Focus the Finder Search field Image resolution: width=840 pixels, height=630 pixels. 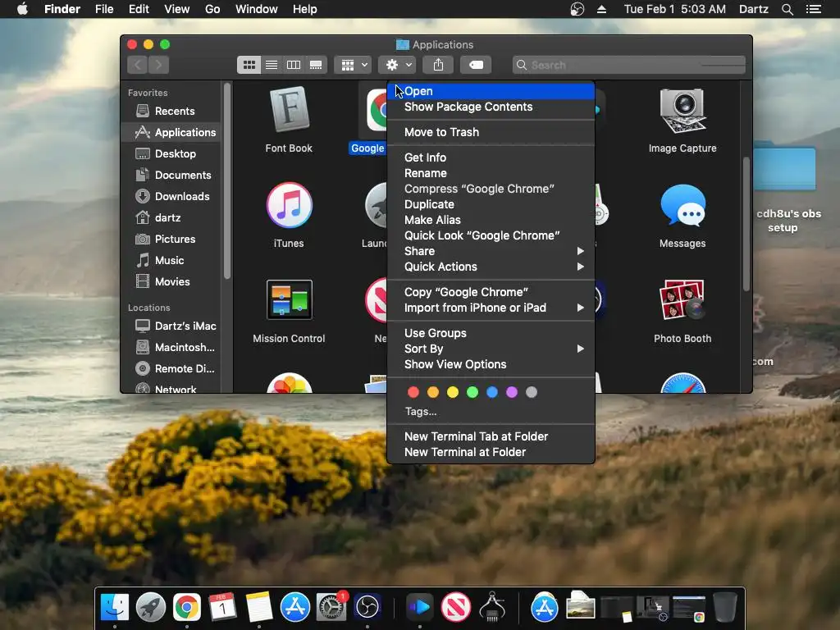(x=629, y=65)
